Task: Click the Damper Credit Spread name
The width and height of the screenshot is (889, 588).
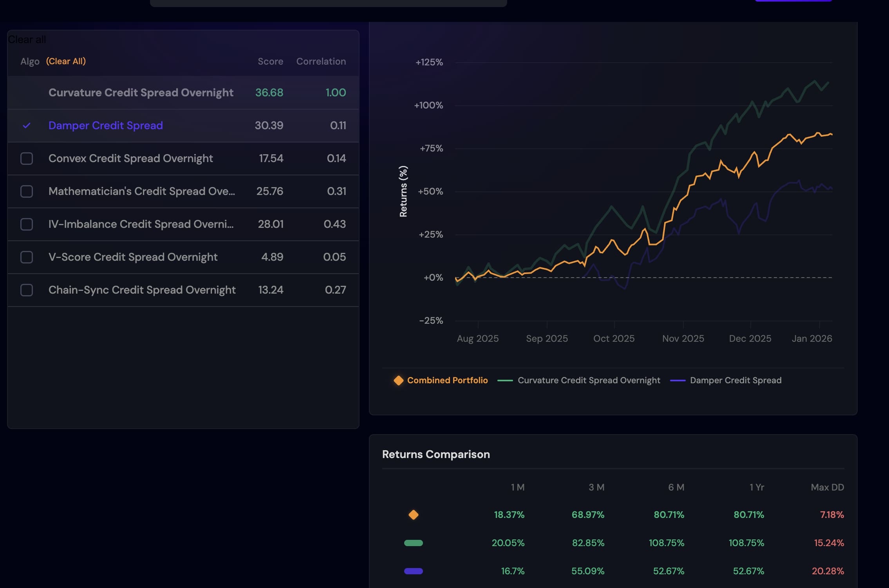Action: tap(105, 126)
